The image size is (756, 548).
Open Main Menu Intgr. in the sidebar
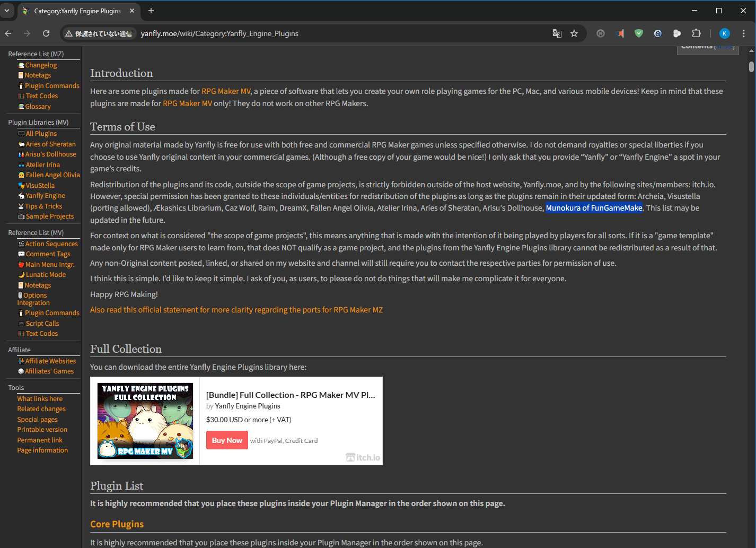click(49, 265)
